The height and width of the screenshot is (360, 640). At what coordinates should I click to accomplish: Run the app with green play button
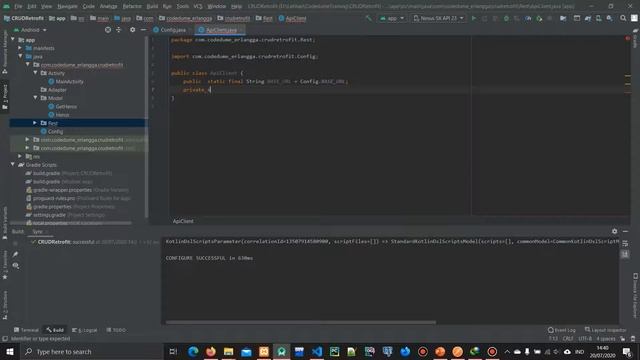[473, 18]
